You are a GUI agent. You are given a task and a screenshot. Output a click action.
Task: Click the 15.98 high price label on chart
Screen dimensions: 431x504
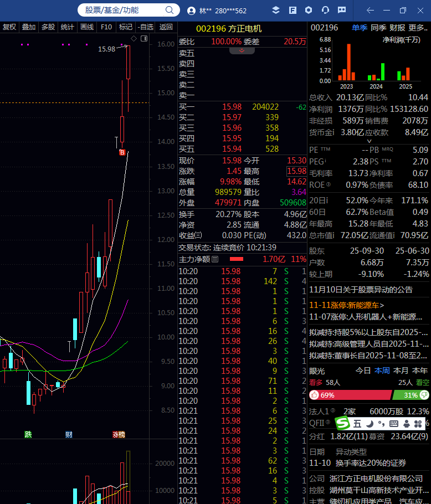pos(107,49)
